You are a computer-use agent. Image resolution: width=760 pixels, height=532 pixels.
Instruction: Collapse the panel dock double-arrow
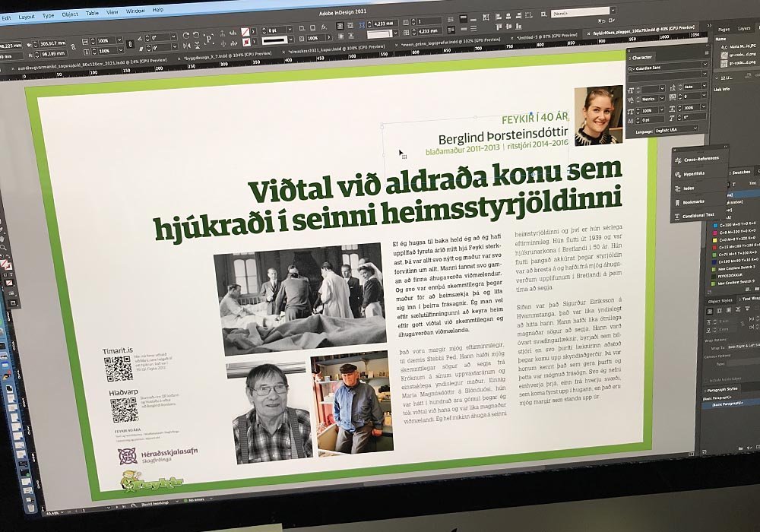pyautogui.click(x=709, y=26)
